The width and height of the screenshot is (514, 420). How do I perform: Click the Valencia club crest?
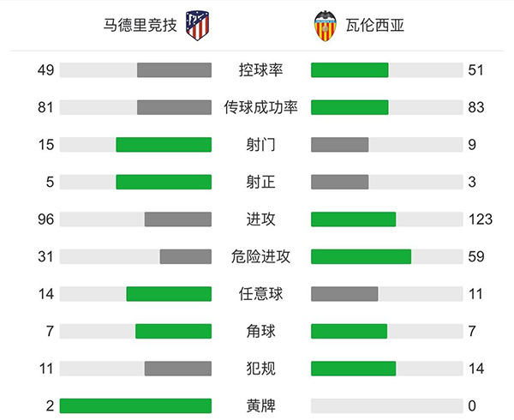coord(325,26)
